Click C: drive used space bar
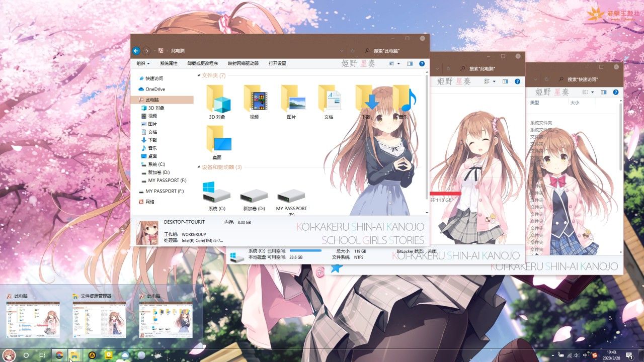The image size is (644, 362). [x=305, y=250]
